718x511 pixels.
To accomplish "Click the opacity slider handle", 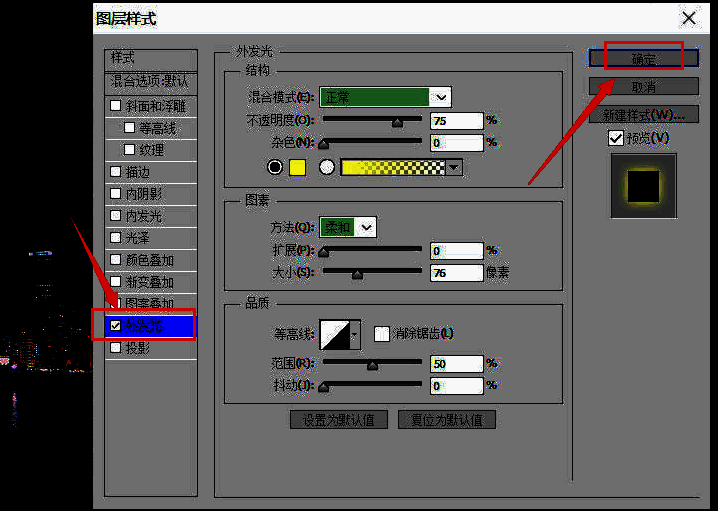I will pos(397,122).
